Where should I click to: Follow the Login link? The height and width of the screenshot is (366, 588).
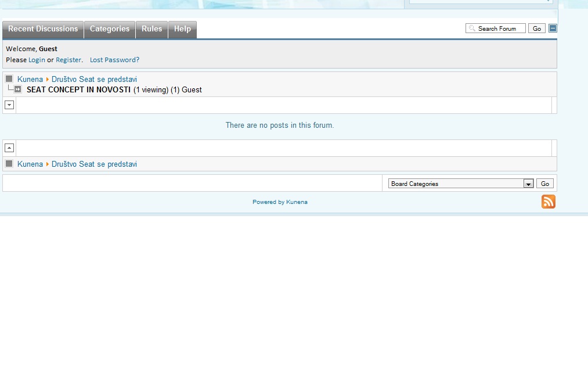[x=37, y=60]
